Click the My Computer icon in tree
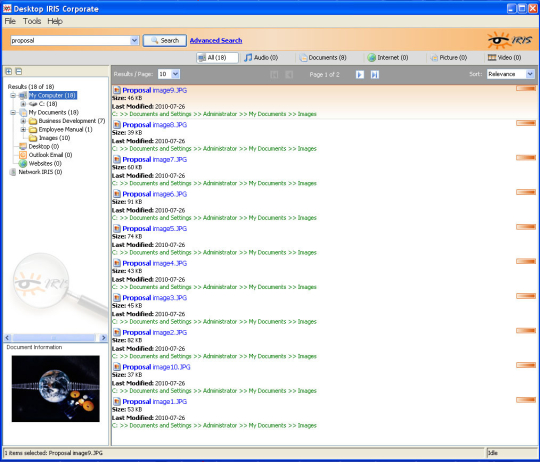The image size is (540, 462). click(23, 95)
